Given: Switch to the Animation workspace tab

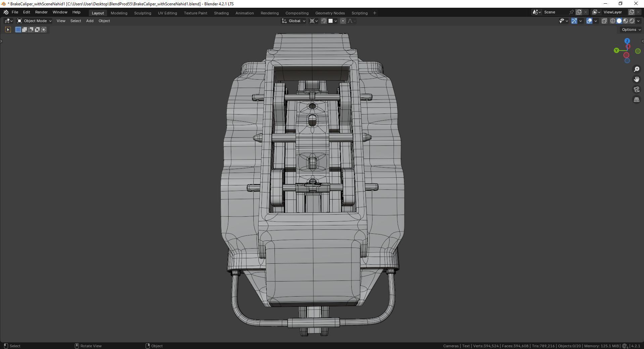Looking at the screenshot, I should pyautogui.click(x=245, y=13).
